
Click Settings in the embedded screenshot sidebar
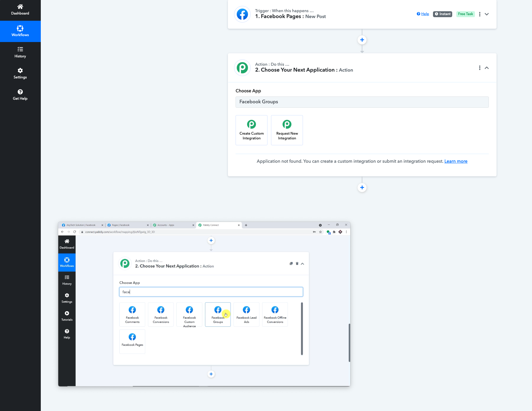(67, 298)
